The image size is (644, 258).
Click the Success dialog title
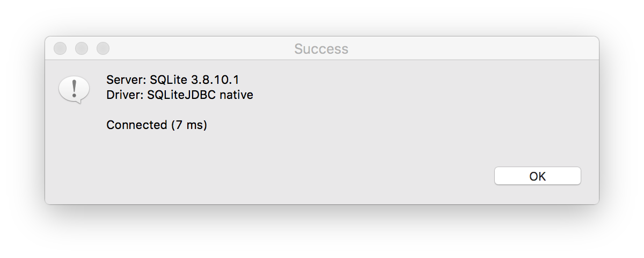(321, 49)
